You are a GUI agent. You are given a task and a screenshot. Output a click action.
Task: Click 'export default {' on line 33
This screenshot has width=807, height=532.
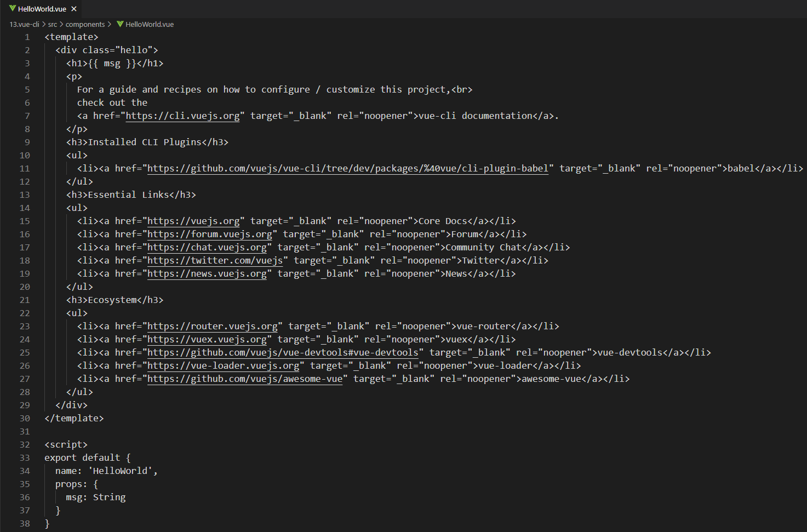(88, 457)
